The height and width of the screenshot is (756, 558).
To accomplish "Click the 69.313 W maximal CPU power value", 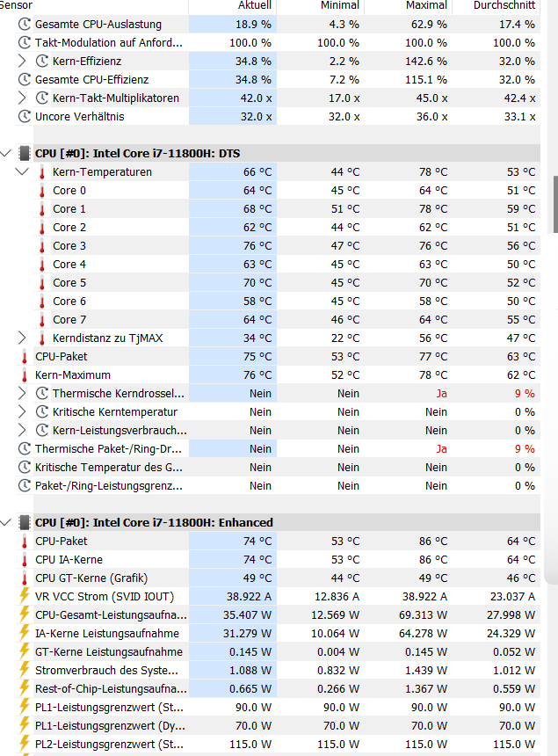I will (423, 614).
